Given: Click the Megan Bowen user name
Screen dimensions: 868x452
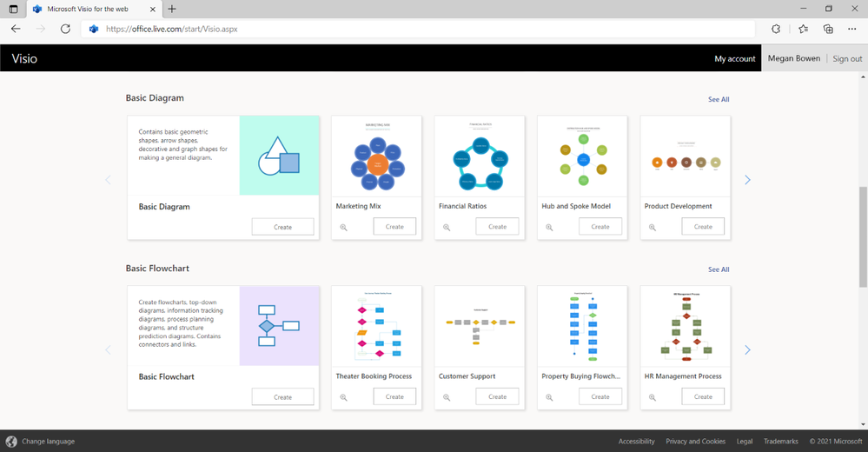Looking at the screenshot, I should [x=794, y=58].
